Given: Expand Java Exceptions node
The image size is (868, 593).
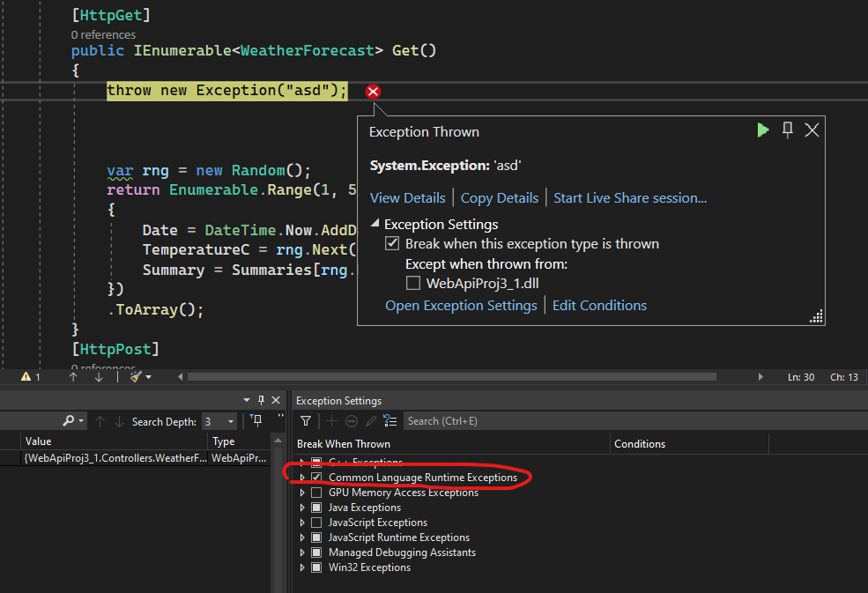Looking at the screenshot, I should point(302,508).
